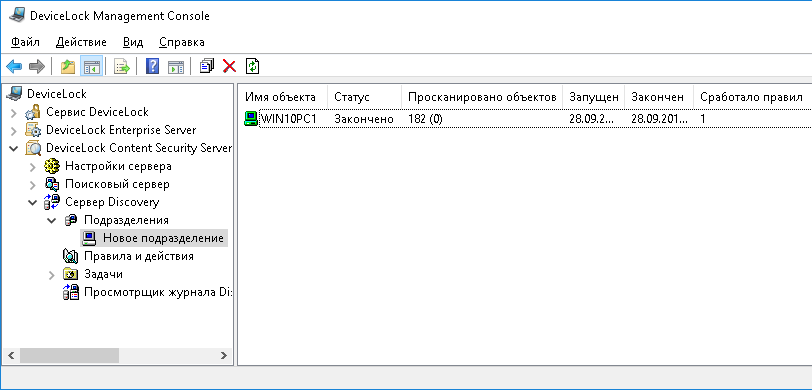Collapse DeviceLock Content Security Server node

pos(13,148)
